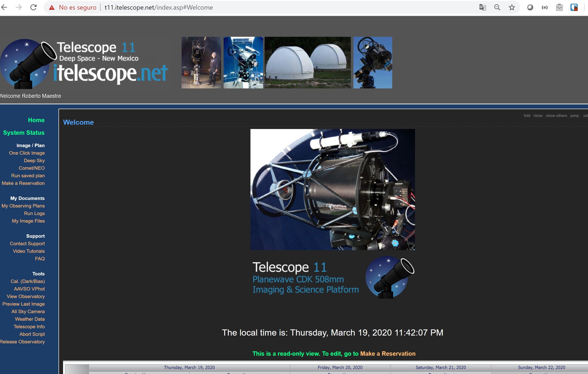This screenshot has height=374, width=588.
Task: Open the Home link in sidebar
Action: coord(36,120)
